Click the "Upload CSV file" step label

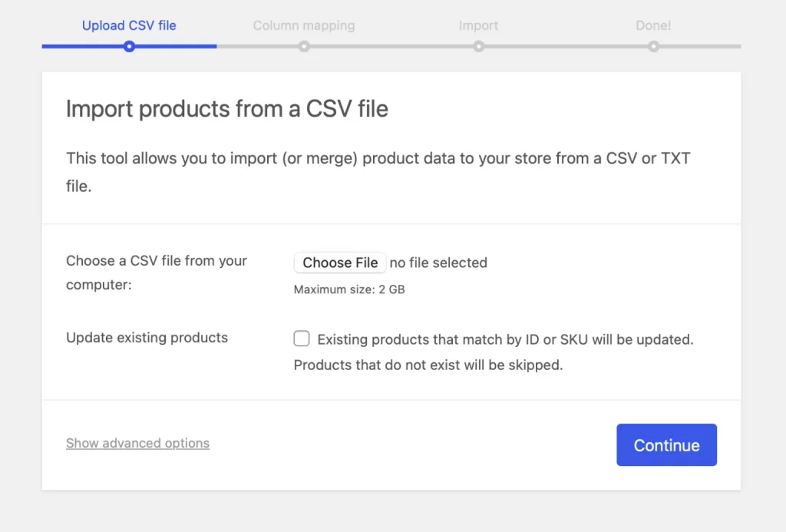129,25
